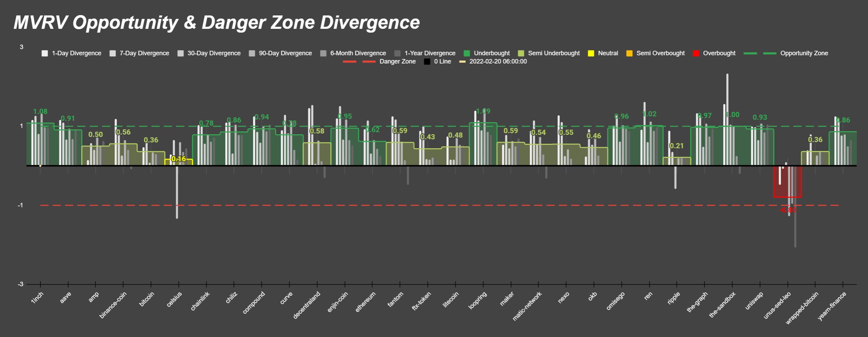Click the aave axis label
Viewport: 868px width, 337px height.
(65, 297)
